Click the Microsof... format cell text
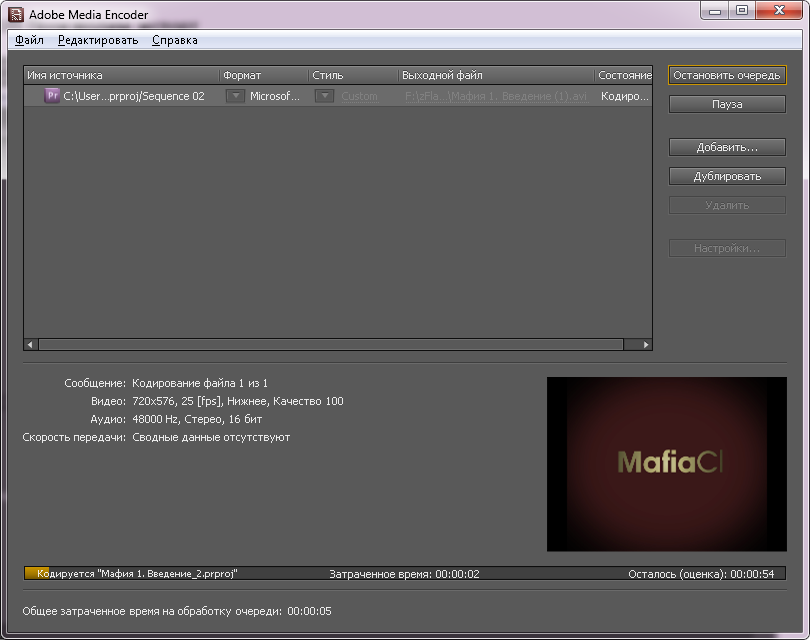 275,96
